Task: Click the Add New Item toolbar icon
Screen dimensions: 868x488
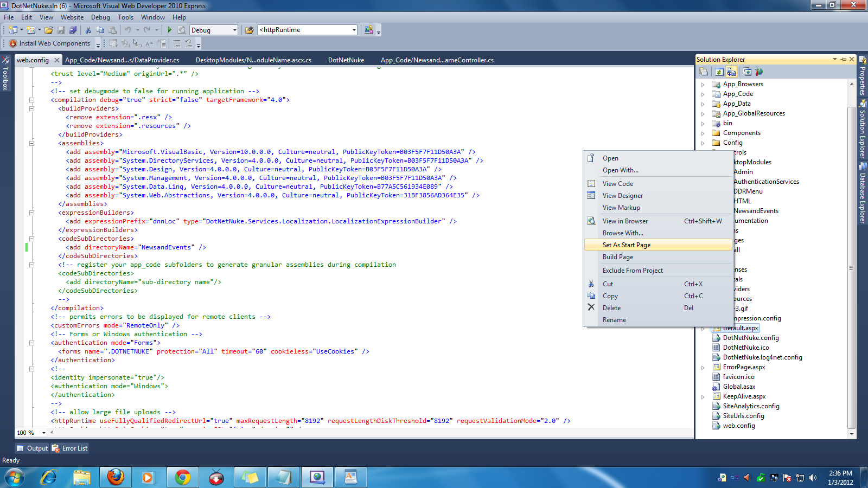Action: [31, 30]
